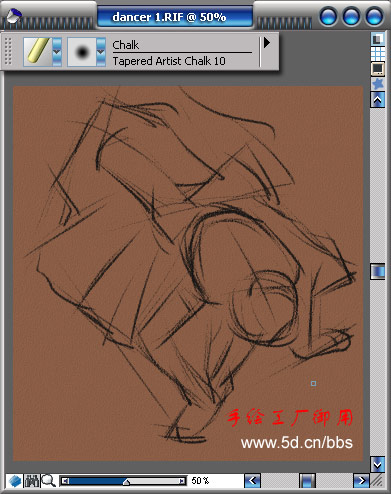Screen dimensions: 391x494
Task: Click the scroll right arrow button
Action: (x=361, y=481)
